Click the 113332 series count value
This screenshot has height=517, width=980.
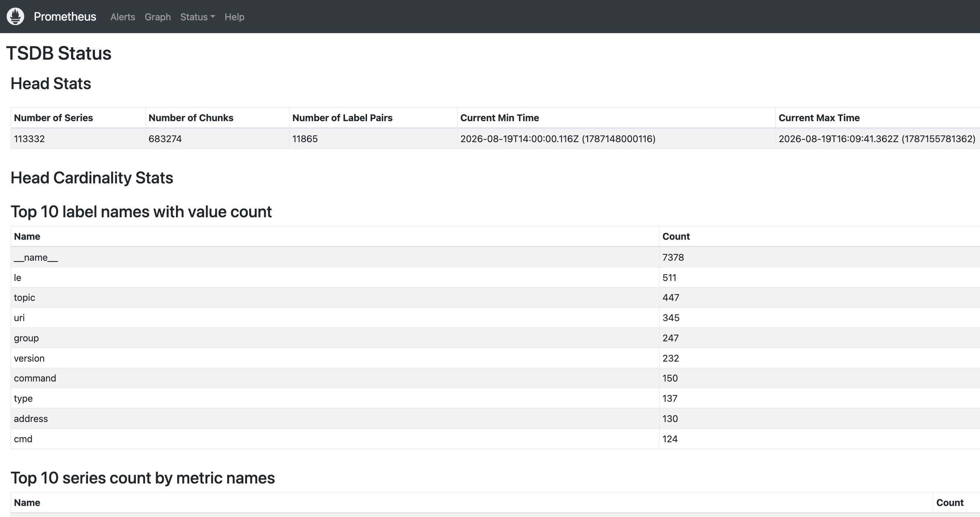click(29, 139)
